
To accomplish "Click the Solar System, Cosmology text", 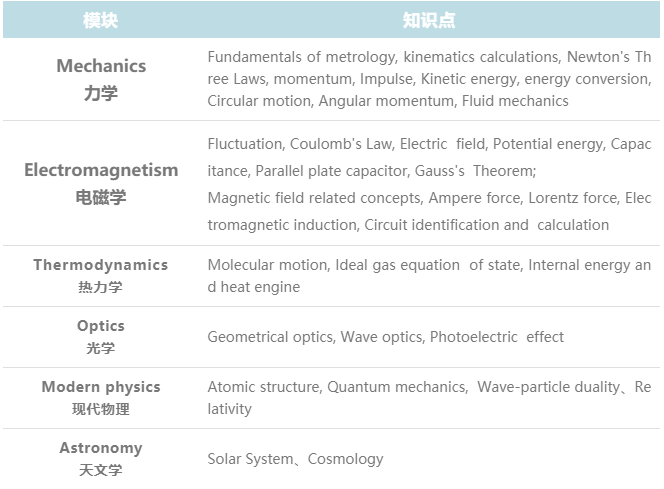I will 295,459.
